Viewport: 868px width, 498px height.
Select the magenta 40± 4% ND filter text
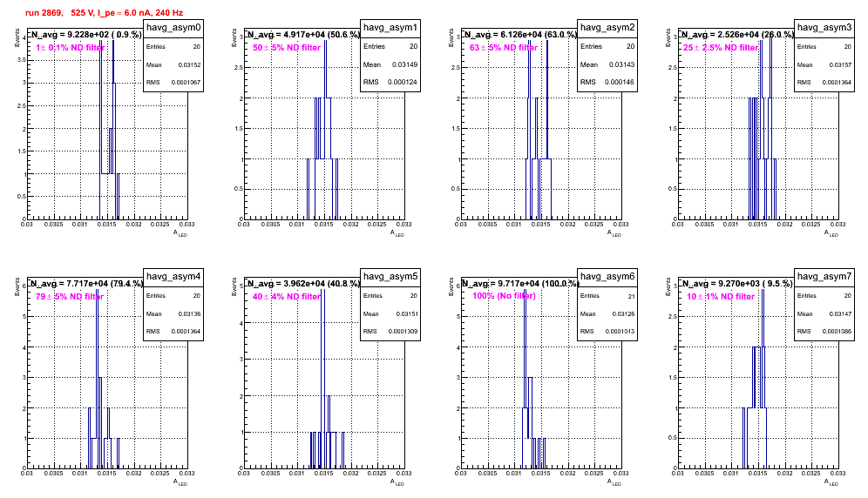coord(287,297)
